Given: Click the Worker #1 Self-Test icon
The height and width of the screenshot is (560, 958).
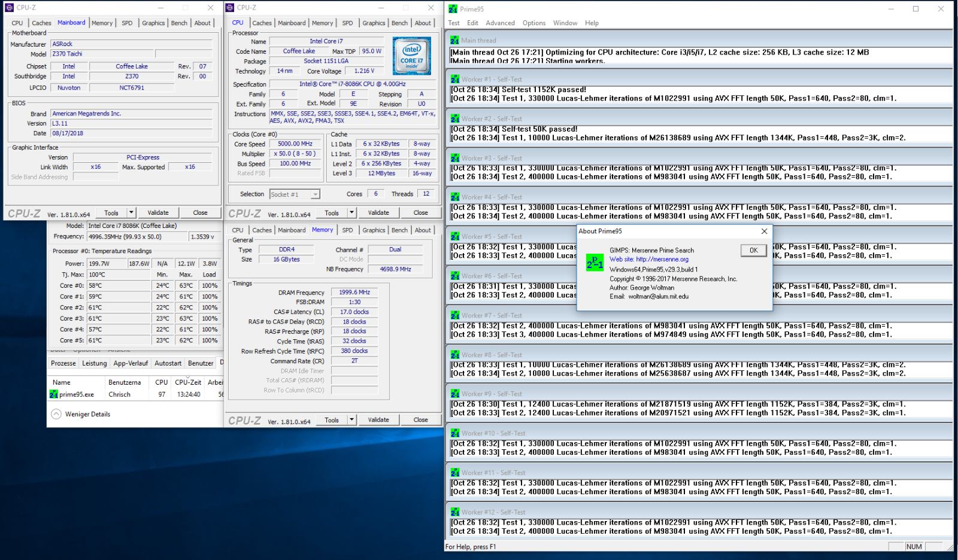Looking at the screenshot, I should (x=455, y=79).
